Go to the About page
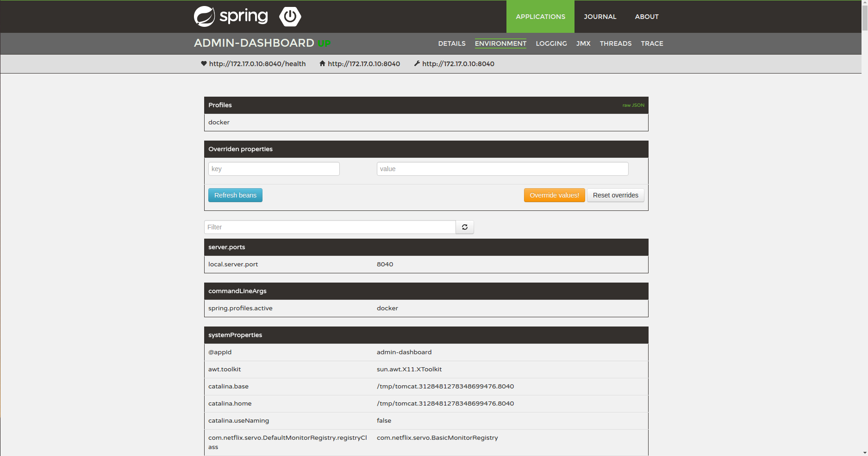 click(x=646, y=17)
